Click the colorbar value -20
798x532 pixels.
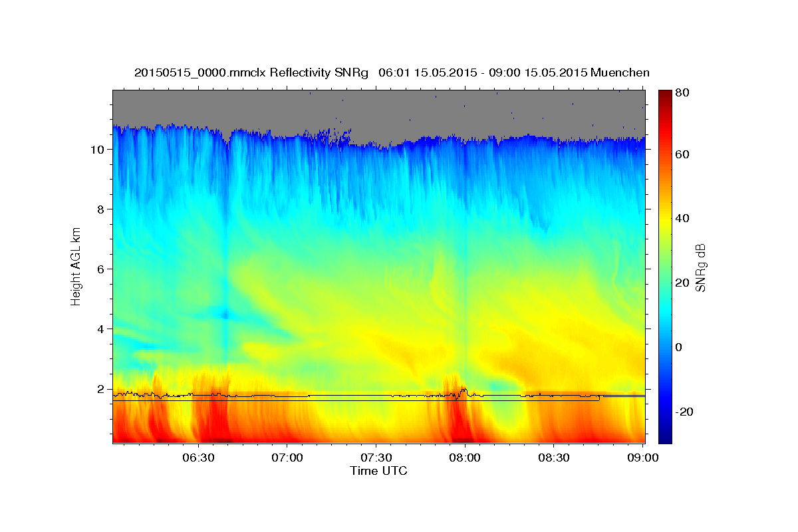coord(684,412)
